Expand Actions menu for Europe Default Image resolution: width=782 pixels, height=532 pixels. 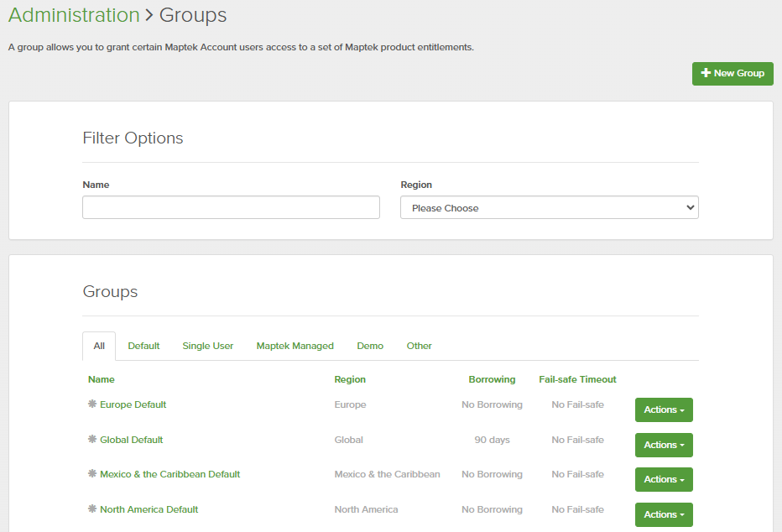tap(664, 410)
